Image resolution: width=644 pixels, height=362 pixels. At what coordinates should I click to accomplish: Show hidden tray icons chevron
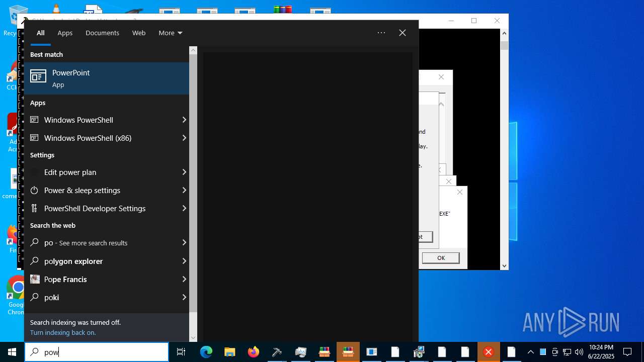click(530, 352)
